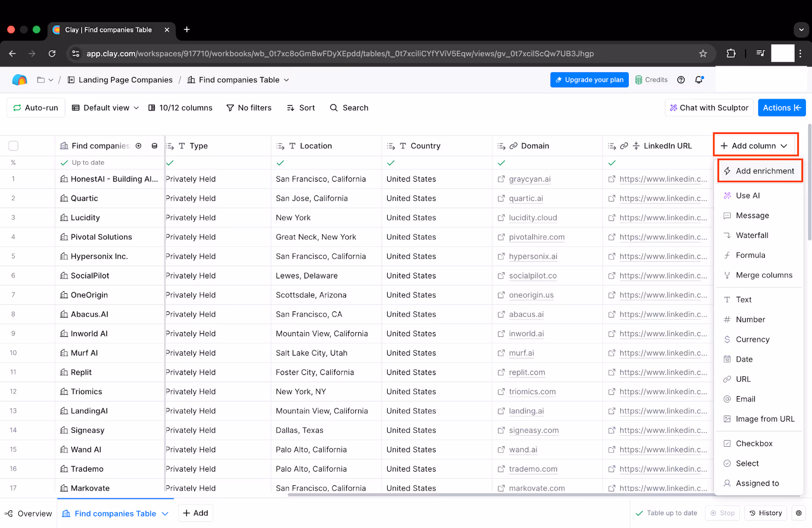This screenshot has height=528, width=812.
Task: Choose Add enrichment from the menu
Action: [759, 171]
